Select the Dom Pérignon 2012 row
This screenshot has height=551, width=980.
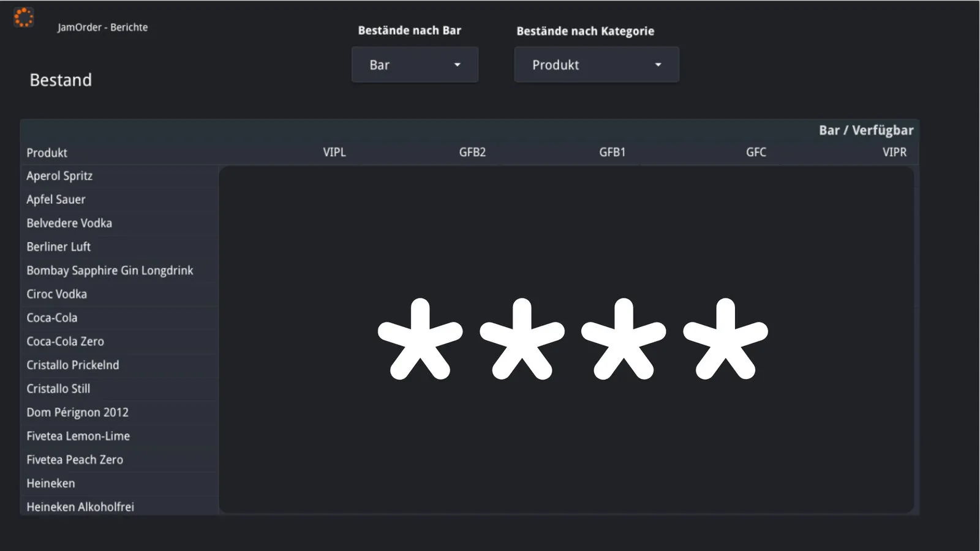click(x=119, y=413)
